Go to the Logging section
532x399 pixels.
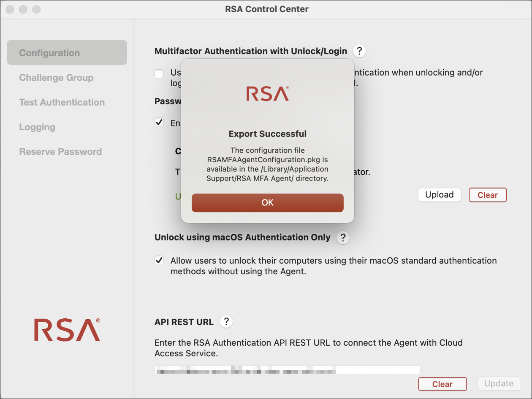click(37, 127)
